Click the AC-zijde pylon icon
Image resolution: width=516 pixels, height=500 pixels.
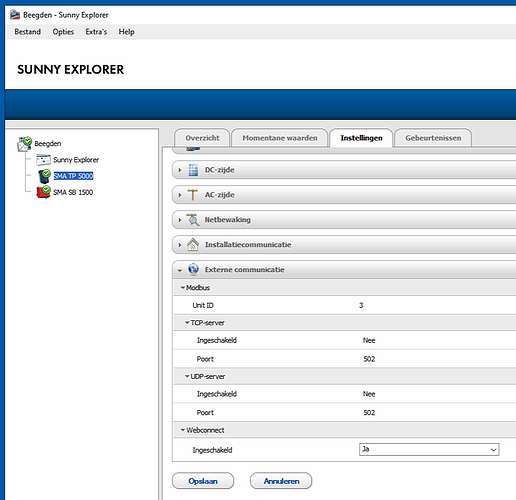click(x=192, y=195)
